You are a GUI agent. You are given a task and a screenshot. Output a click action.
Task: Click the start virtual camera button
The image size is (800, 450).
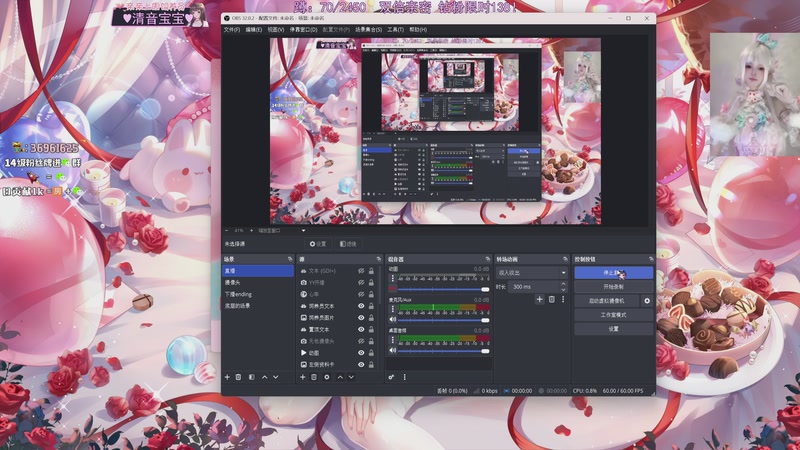point(607,301)
